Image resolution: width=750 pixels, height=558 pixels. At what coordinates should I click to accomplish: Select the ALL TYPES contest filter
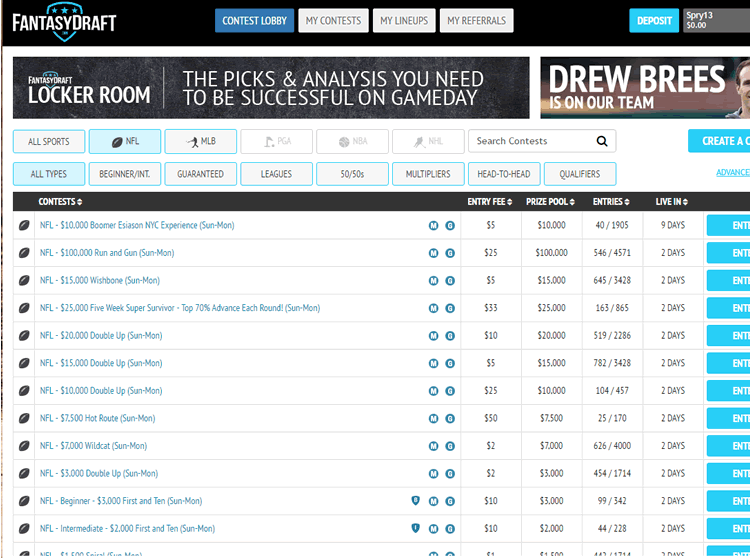(x=49, y=174)
